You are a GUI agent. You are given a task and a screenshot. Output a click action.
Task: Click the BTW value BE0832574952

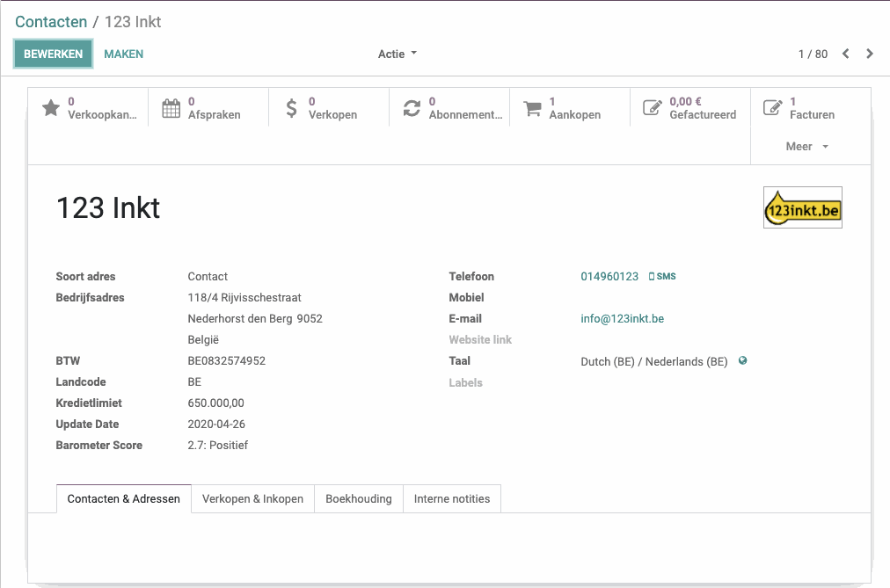click(227, 360)
